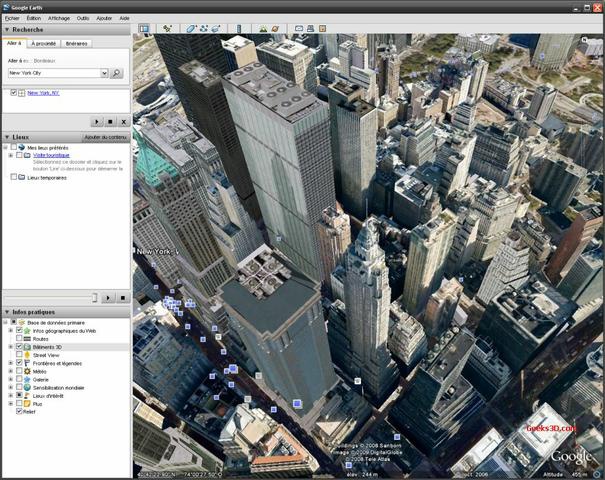The height and width of the screenshot is (480, 605).
Task: Expand the Météo layer tree
Action: point(10,371)
